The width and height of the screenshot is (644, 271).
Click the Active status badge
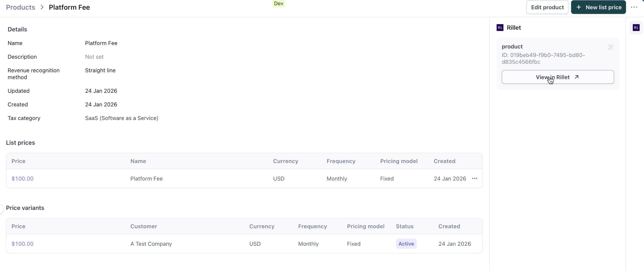(x=406, y=244)
